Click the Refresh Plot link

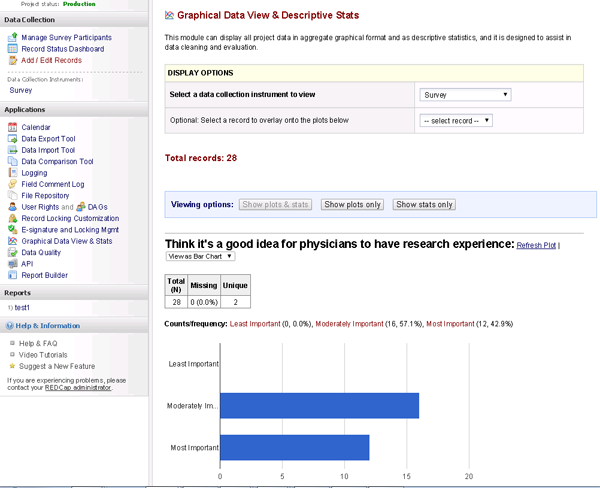[536, 245]
